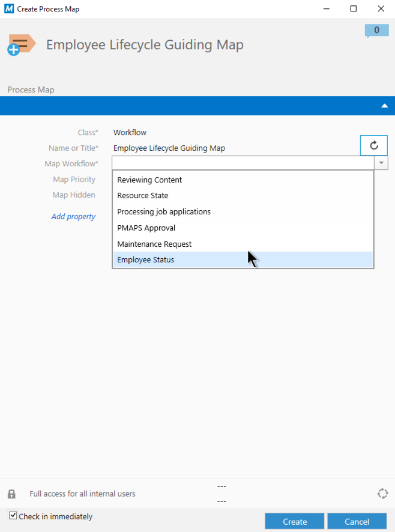
Task: Pick PMAPS Approval from dropdown list
Action: 243,228
